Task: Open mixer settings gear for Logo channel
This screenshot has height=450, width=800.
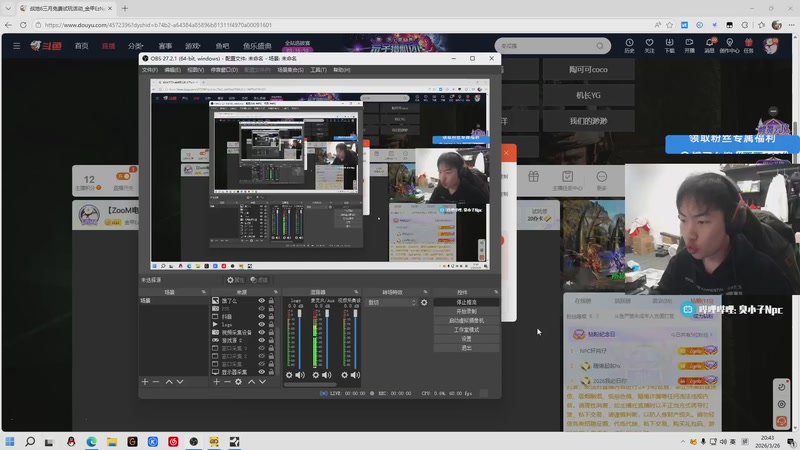Action: click(x=289, y=375)
